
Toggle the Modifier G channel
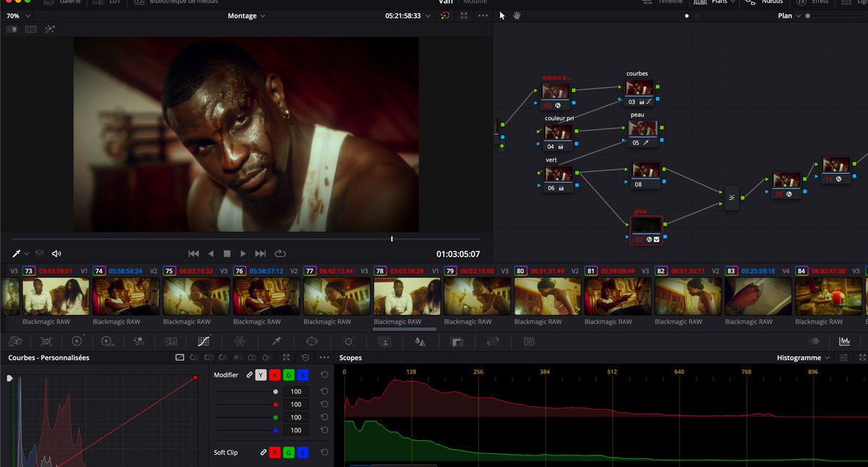pyautogui.click(x=289, y=375)
